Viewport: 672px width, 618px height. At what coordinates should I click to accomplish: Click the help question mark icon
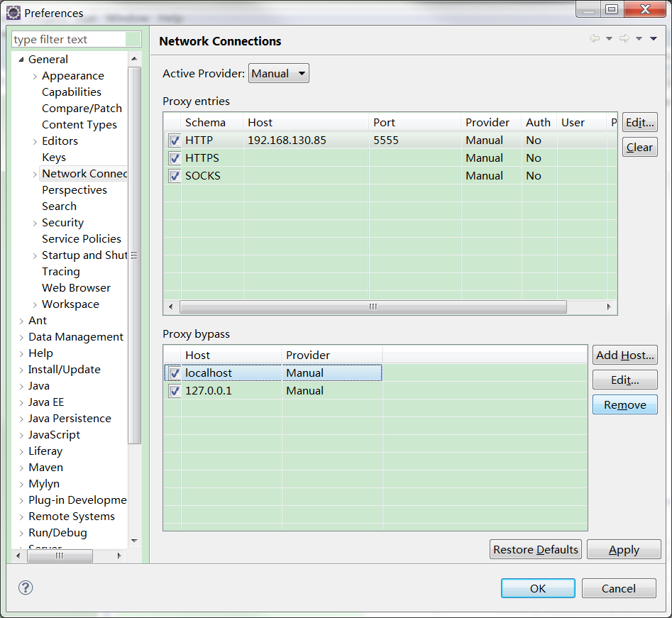coord(26,587)
